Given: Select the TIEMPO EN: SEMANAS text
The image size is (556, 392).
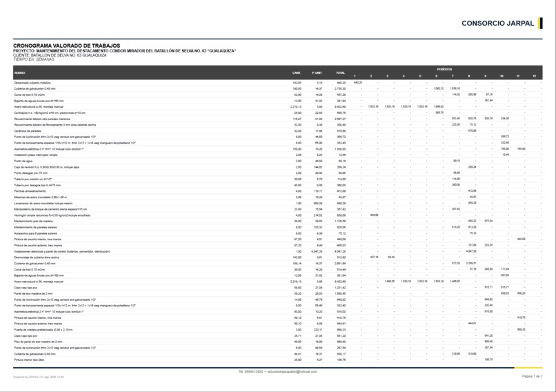Looking at the screenshot, I should coord(34,59).
